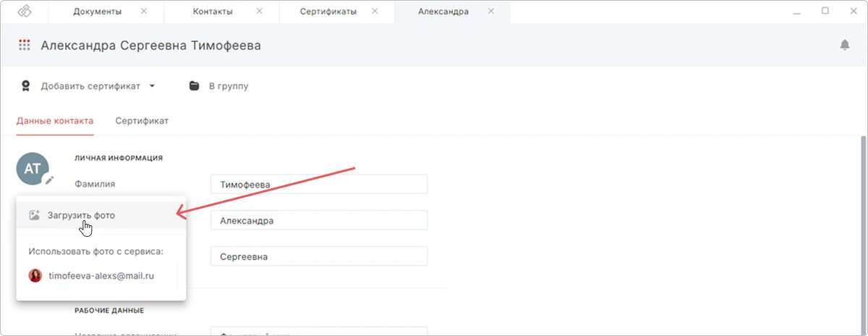This screenshot has height=336, width=868.
Task: Expand the Добавить сертификат dropdown arrow
Action: 152,86
